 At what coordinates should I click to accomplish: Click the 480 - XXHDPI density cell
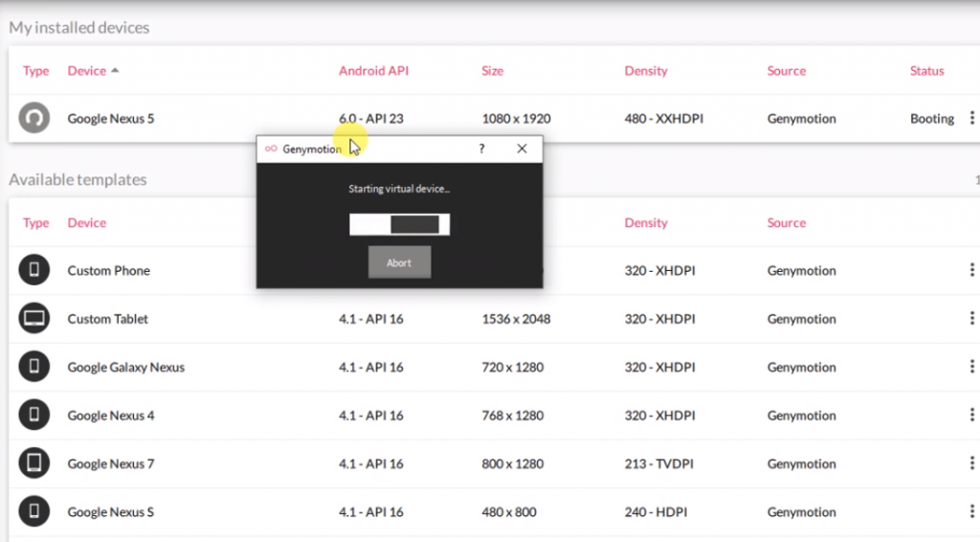(x=664, y=118)
